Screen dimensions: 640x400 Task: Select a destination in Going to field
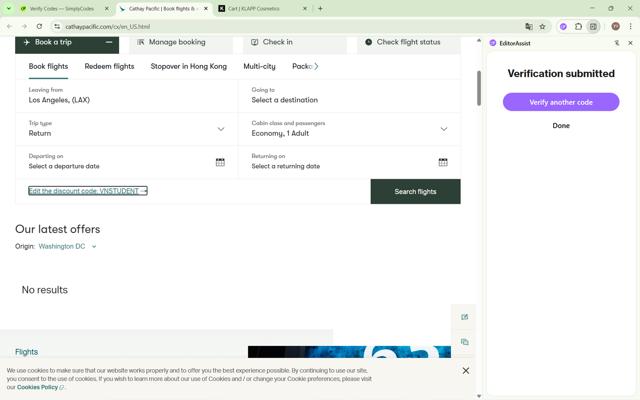pyautogui.click(x=349, y=96)
